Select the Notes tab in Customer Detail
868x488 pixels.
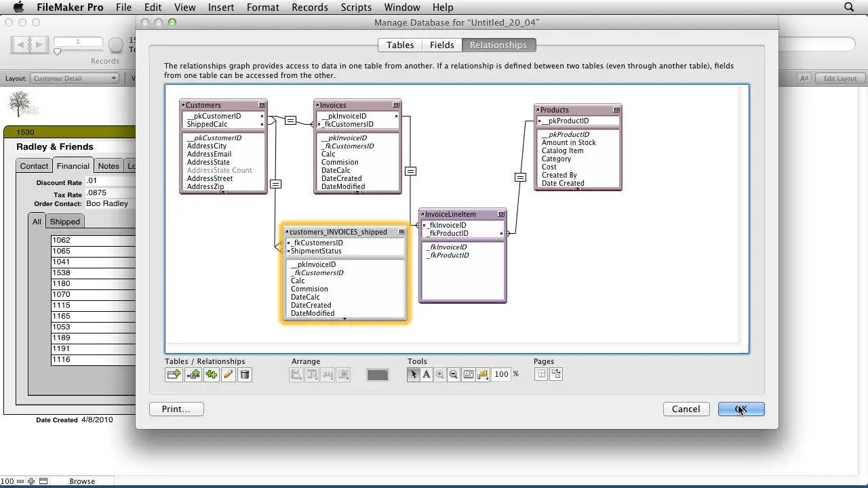pyautogui.click(x=108, y=166)
